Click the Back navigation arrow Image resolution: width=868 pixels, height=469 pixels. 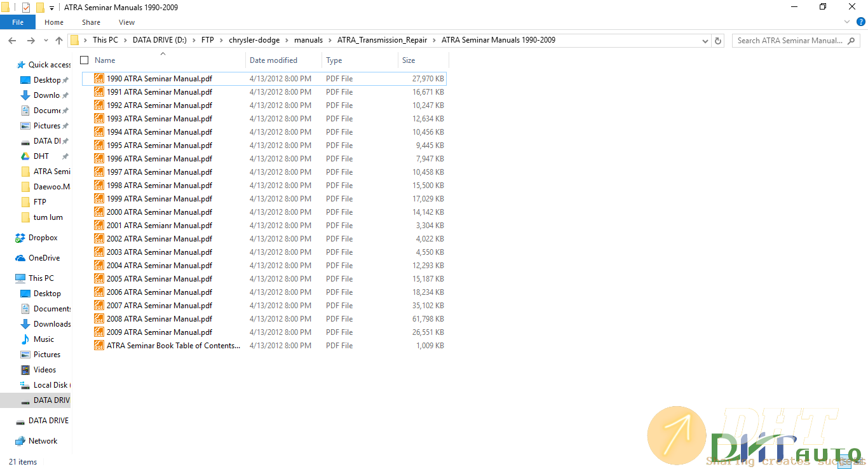(12, 40)
